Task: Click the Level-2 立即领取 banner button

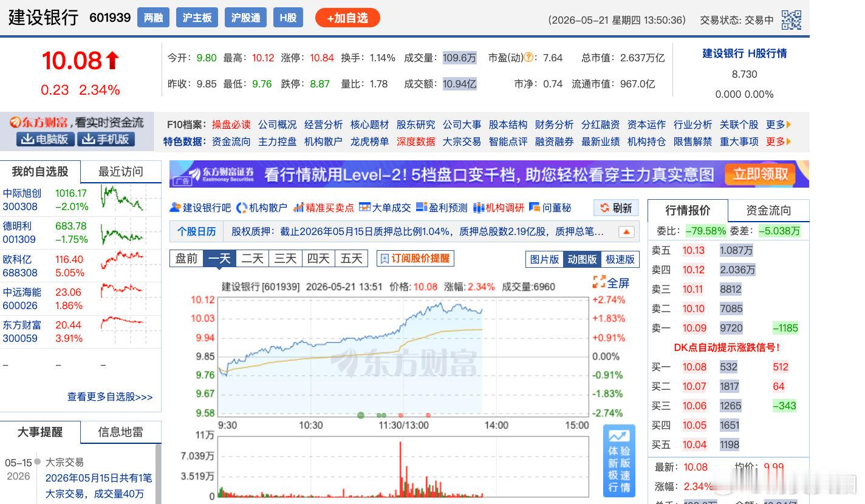Action: [x=760, y=174]
